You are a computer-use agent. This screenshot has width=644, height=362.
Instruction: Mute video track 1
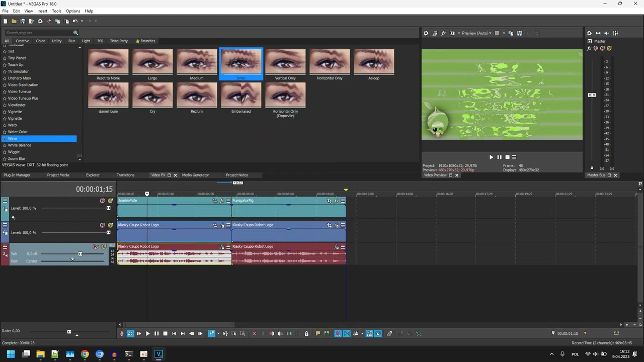(x=103, y=201)
